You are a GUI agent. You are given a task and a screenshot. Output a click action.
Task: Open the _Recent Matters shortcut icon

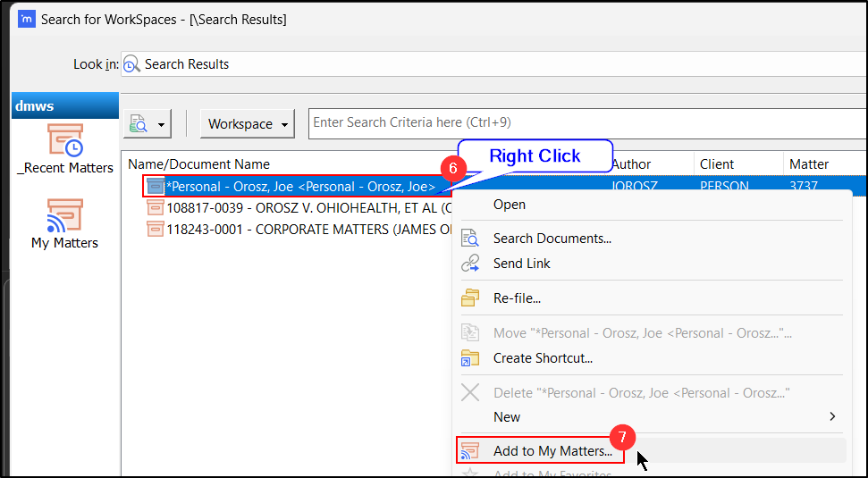[64, 141]
